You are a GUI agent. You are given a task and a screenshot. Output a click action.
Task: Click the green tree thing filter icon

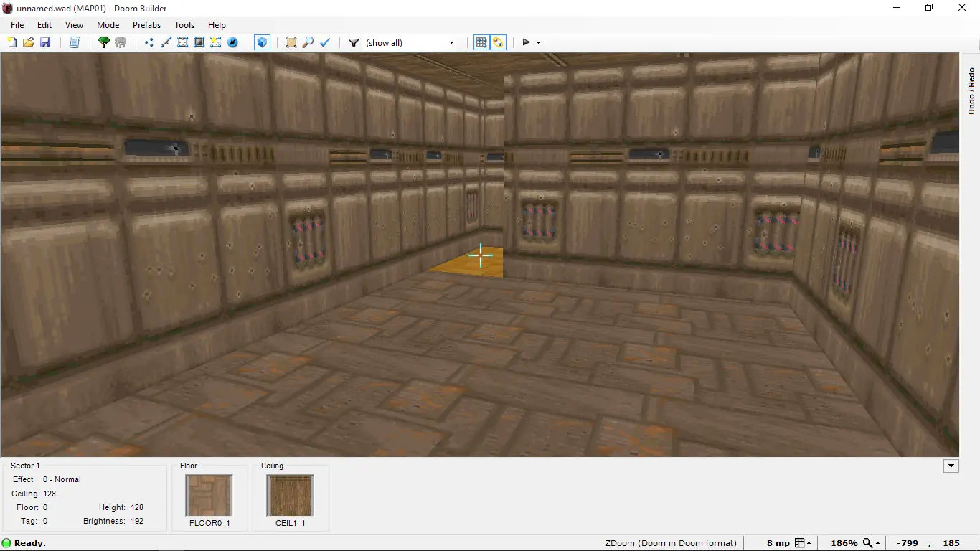point(104,43)
